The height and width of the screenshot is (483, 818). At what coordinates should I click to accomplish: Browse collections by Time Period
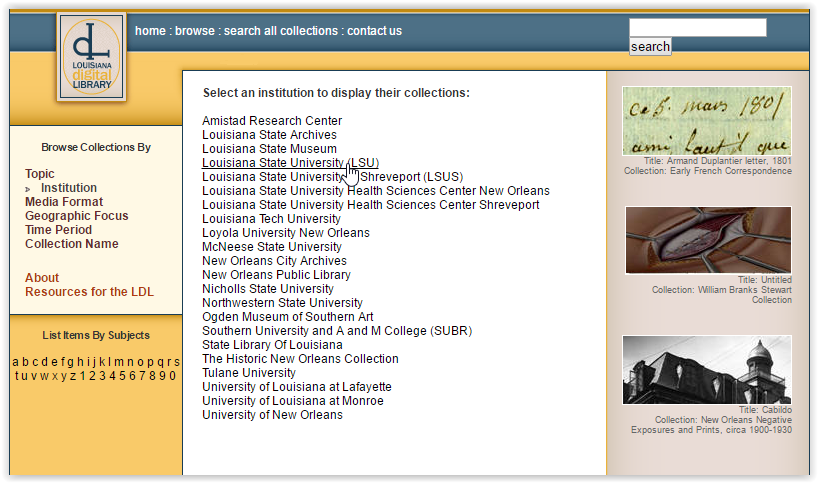click(58, 230)
